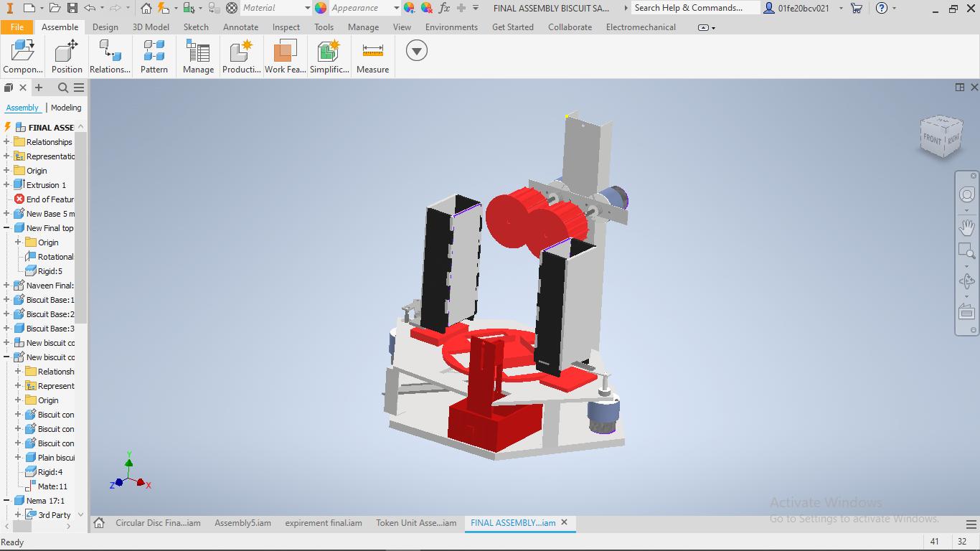Click the Look At tool in navigation bar
Viewport: 980px width, 551px height.
967,312
